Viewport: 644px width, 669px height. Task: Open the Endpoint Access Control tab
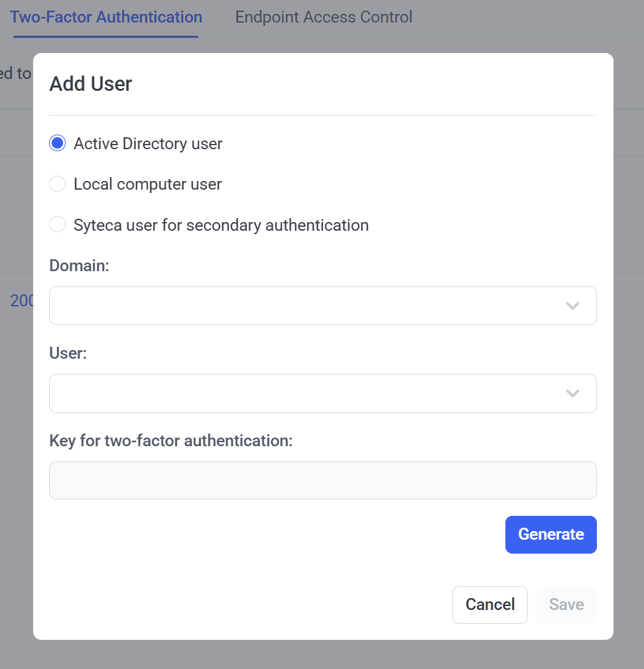coord(324,17)
